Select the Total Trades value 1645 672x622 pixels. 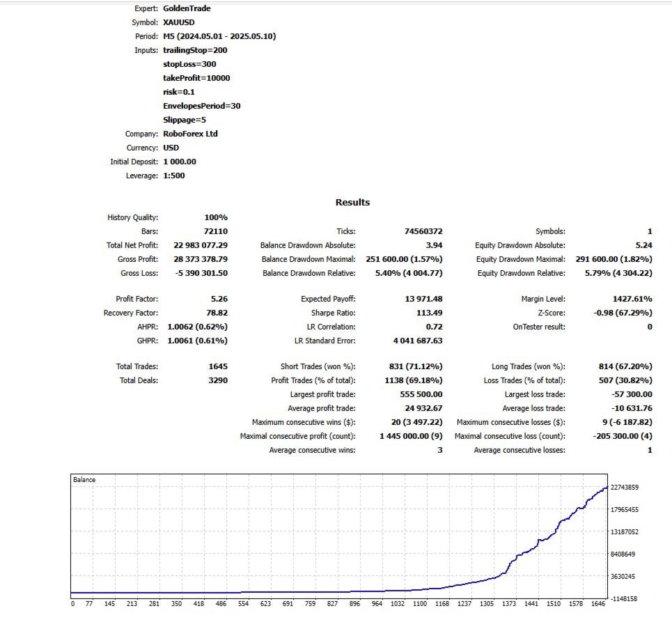(x=218, y=366)
